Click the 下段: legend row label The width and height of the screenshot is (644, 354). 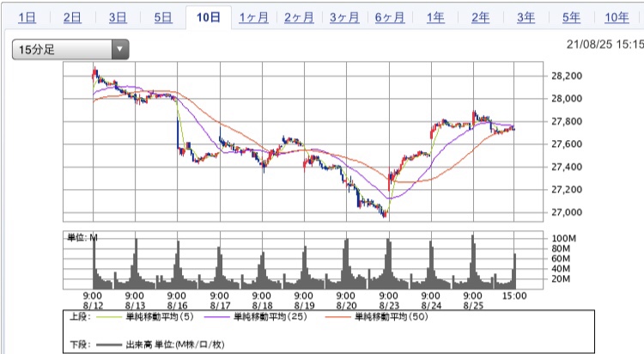(80, 345)
